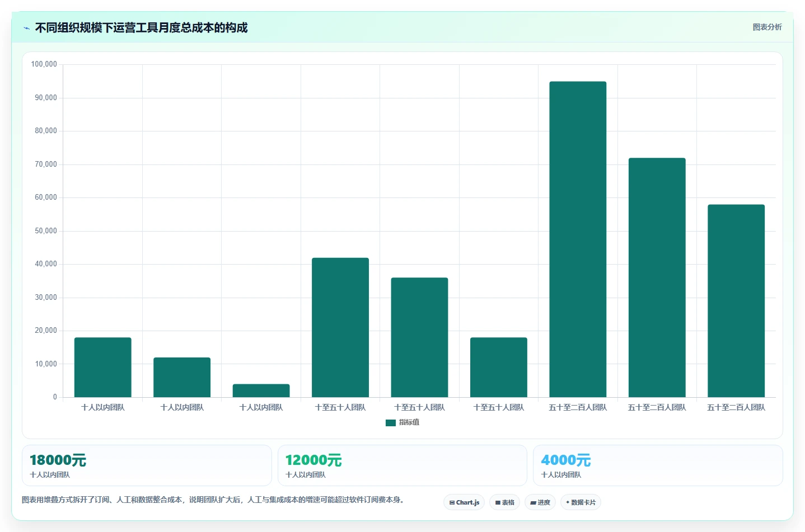The height and width of the screenshot is (532, 805).
Task: Click the x-axis label under the 4,000 bar
Action: click(x=261, y=407)
